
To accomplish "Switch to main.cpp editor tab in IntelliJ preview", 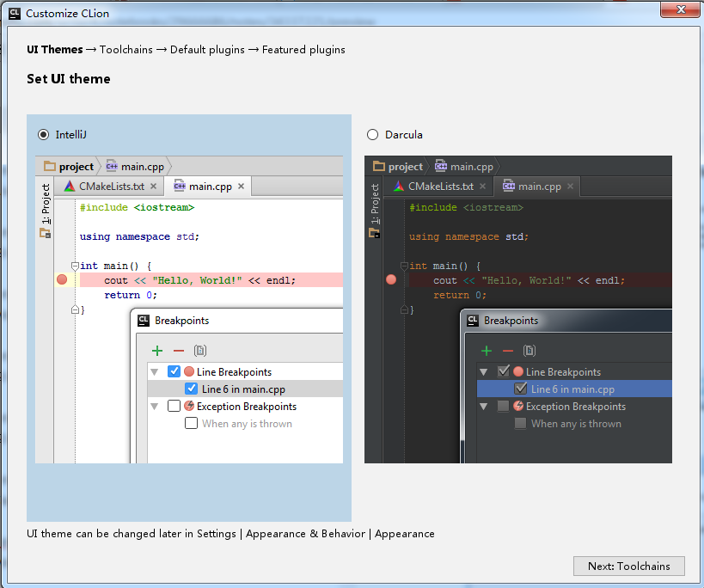I will click(x=207, y=187).
